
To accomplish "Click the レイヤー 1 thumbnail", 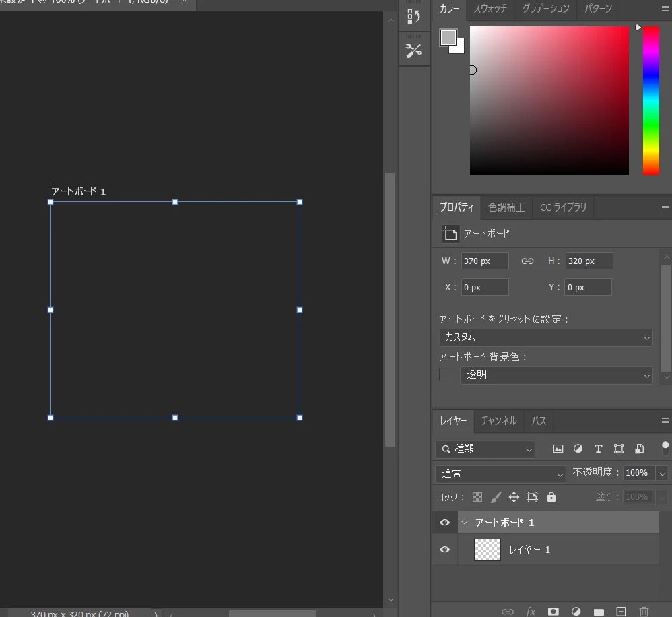I will 488,550.
